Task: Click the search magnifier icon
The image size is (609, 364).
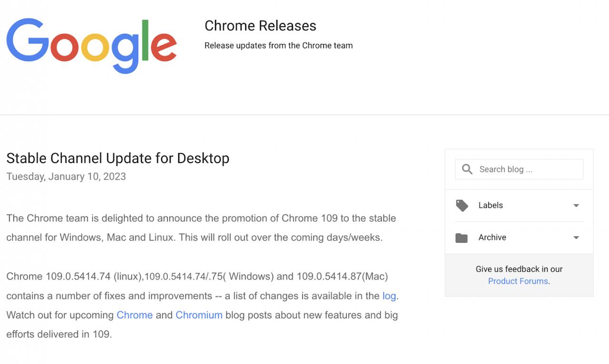Action: 467,169
